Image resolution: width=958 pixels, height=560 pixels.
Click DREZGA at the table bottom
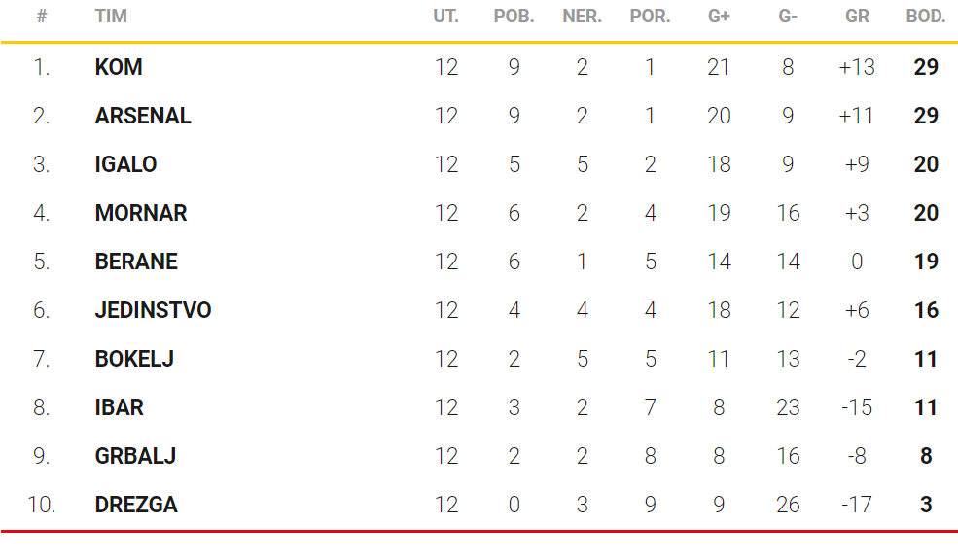pos(136,505)
